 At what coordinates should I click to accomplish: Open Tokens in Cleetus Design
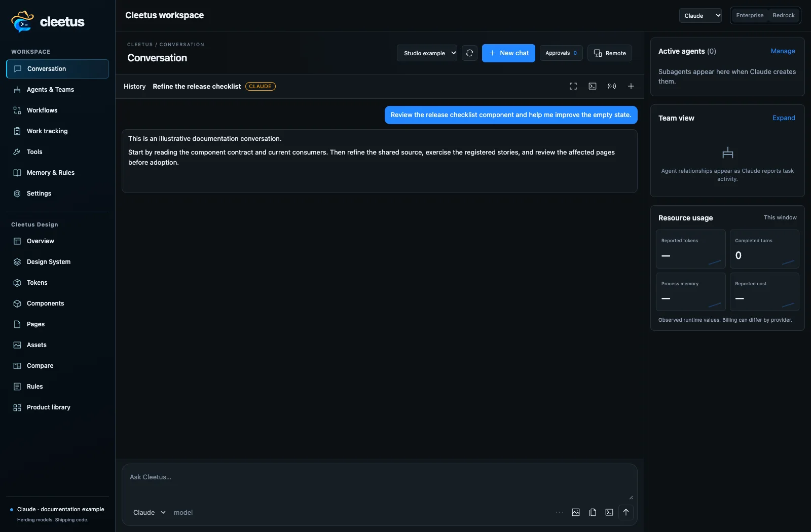pos(57,283)
